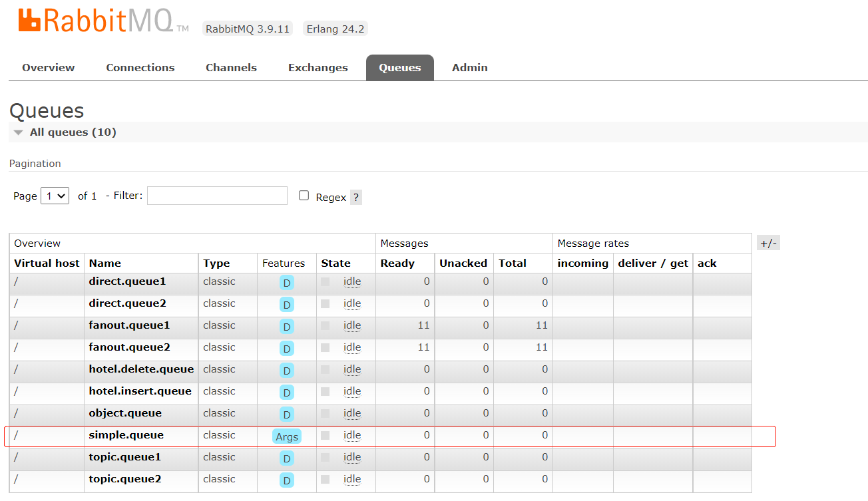The height and width of the screenshot is (501, 868).
Task: Click the D feature badge for object.queue
Action: click(x=287, y=415)
